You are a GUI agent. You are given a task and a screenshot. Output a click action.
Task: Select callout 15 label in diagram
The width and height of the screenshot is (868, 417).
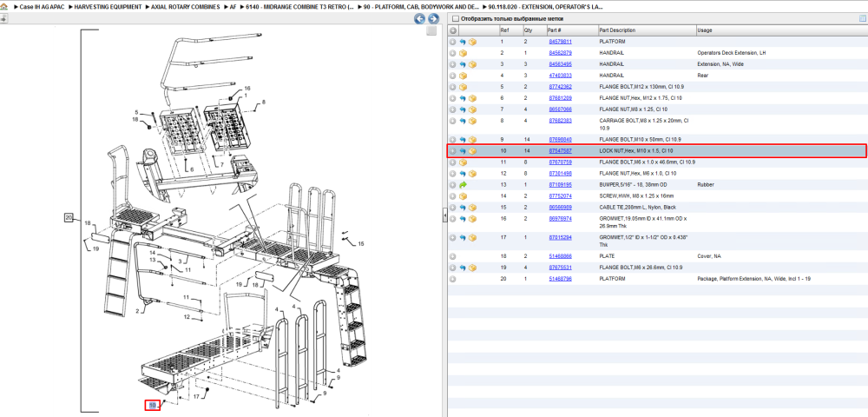(x=361, y=243)
